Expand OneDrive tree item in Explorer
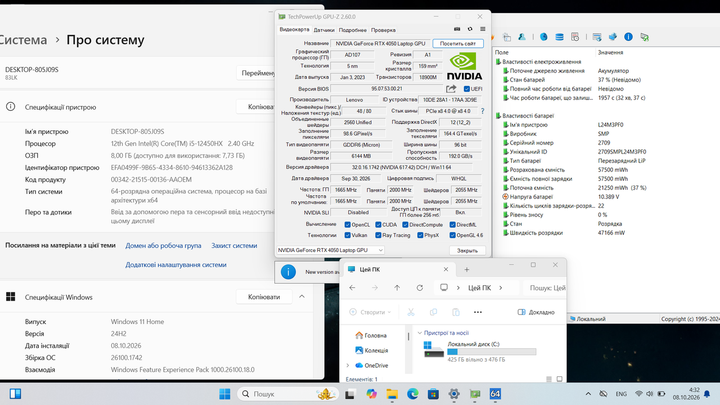The height and width of the screenshot is (405, 720). click(348, 366)
